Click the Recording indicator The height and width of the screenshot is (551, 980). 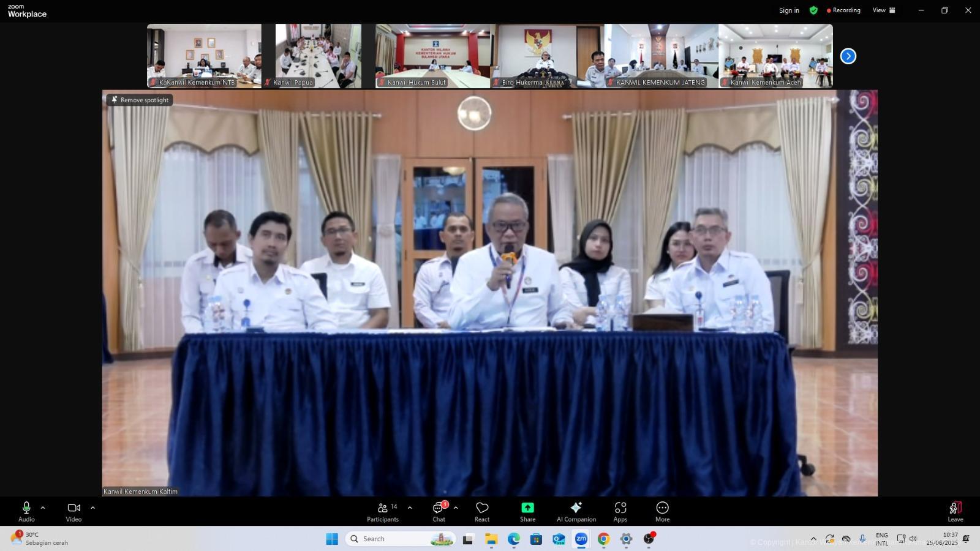click(843, 10)
